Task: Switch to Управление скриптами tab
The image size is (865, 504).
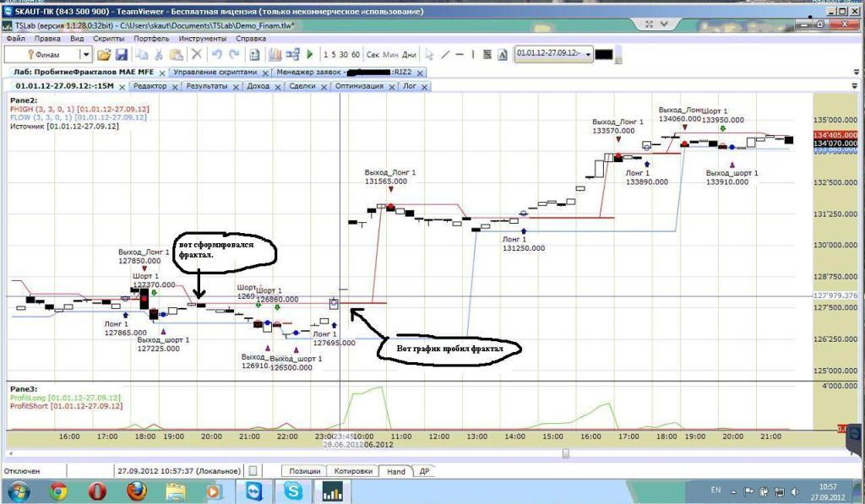Action: click(x=215, y=73)
